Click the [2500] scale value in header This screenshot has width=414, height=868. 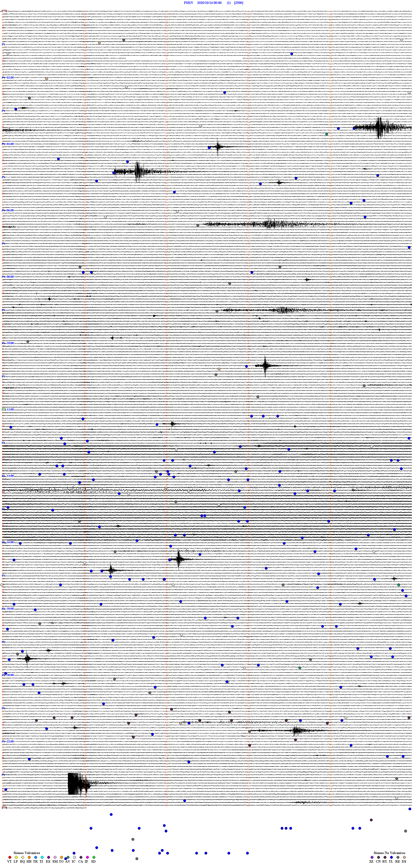239,3
